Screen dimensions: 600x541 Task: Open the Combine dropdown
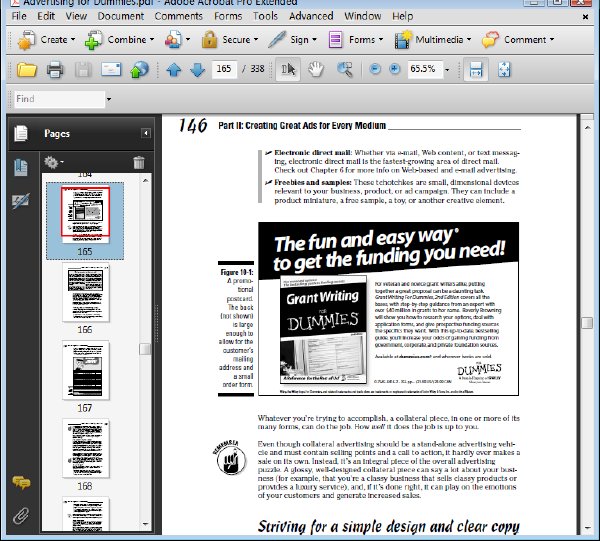click(x=119, y=40)
